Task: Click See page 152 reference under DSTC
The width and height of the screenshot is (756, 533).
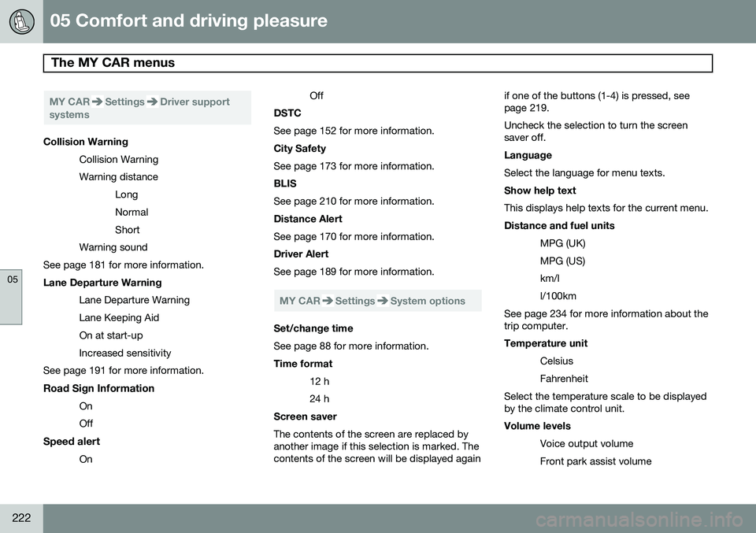Action: coord(354,131)
